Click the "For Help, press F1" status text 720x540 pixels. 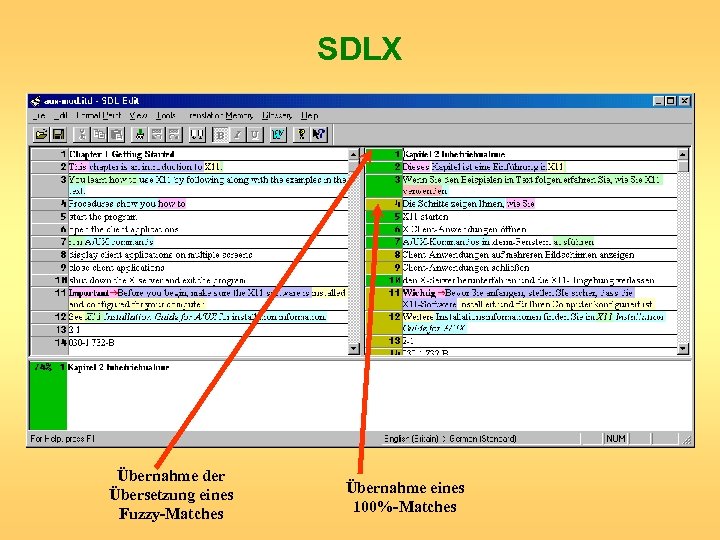pos(62,439)
